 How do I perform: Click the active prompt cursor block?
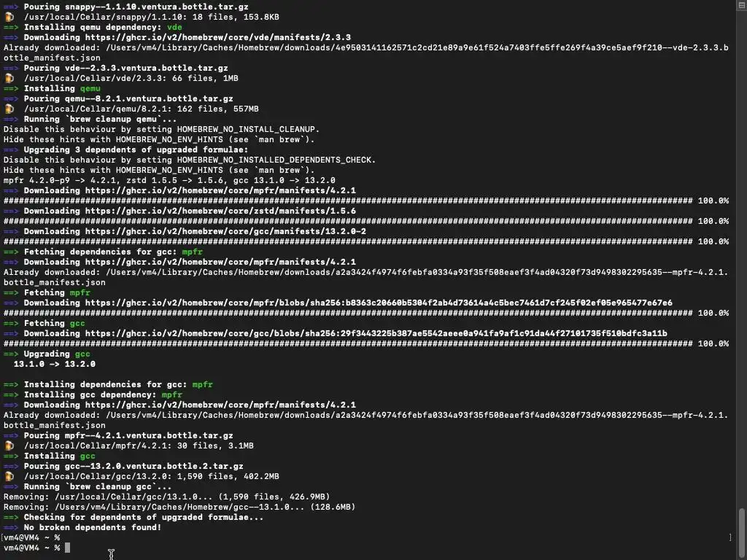coord(68,548)
